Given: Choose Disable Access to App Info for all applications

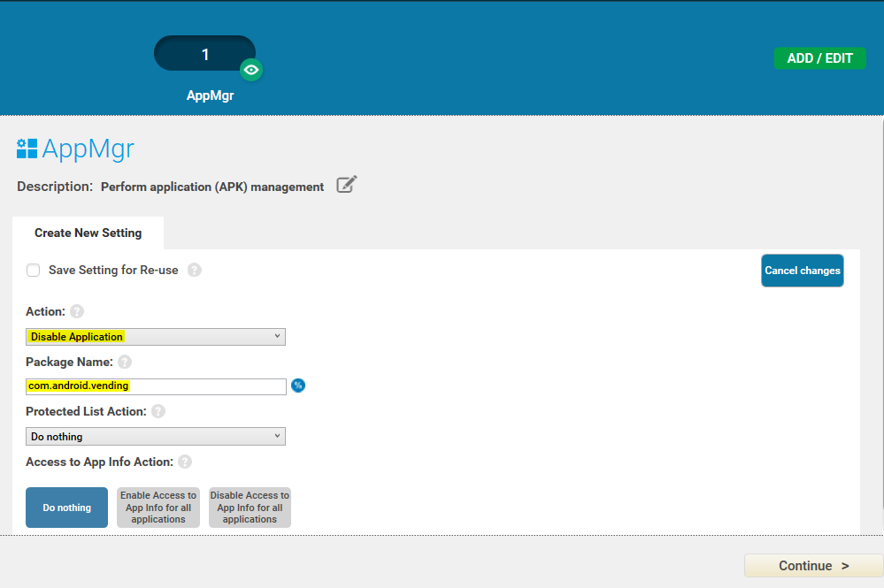Looking at the screenshot, I should pyautogui.click(x=250, y=508).
